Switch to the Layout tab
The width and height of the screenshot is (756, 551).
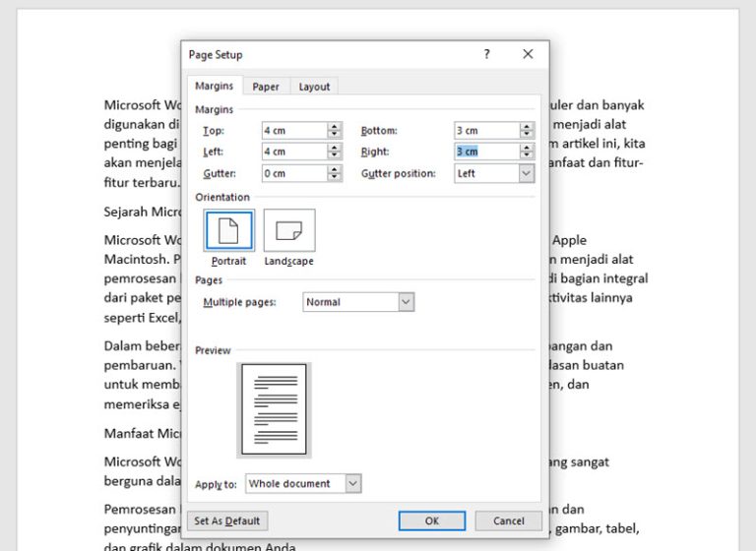pyautogui.click(x=314, y=87)
